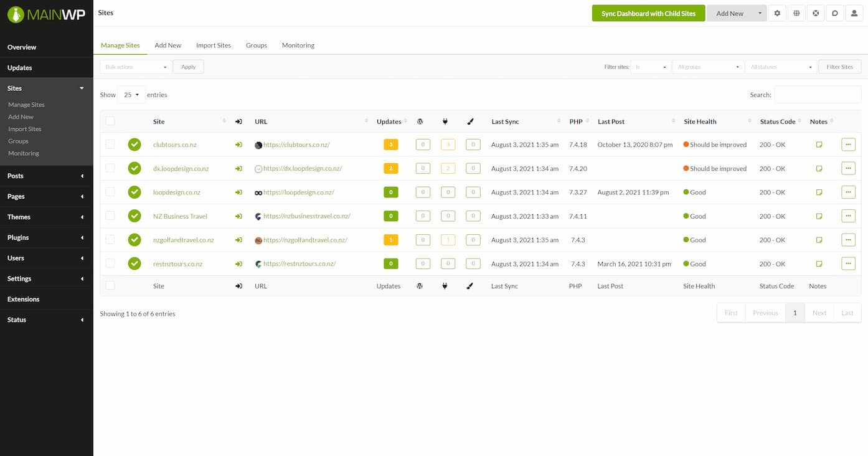Log in to loopdesign.co.nz via arrow icon
Image resolution: width=868 pixels, height=456 pixels.
coord(238,192)
